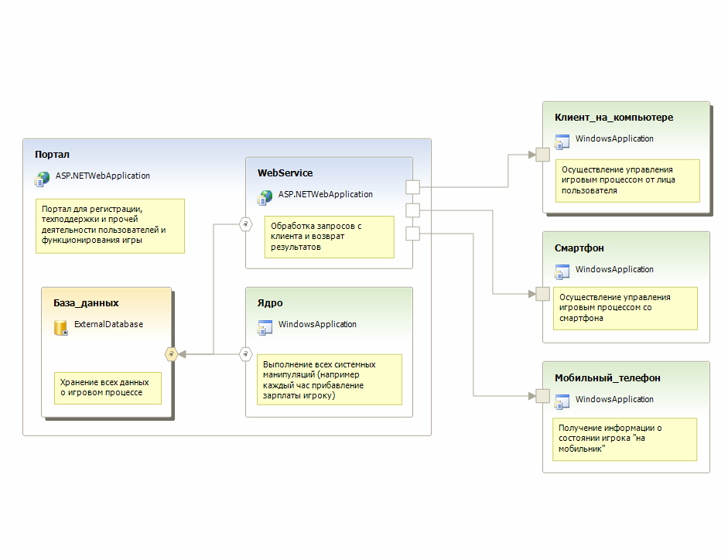This screenshot has height=560, width=728.
Task: Click the hexagonal endpoint on База_данных's edge
Action: 171,353
